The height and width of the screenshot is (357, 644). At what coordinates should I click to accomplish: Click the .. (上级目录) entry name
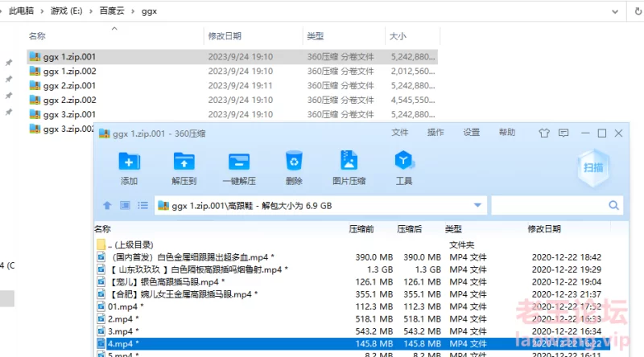point(130,245)
